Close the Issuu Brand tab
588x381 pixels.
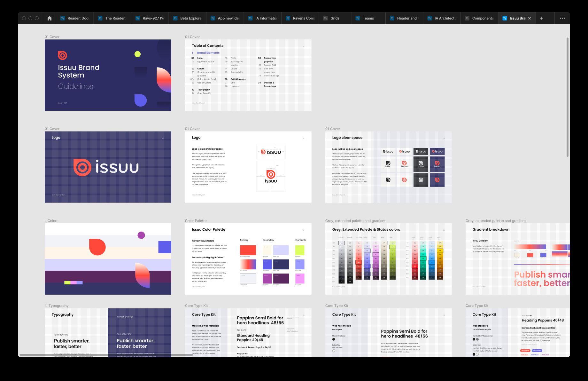point(530,18)
